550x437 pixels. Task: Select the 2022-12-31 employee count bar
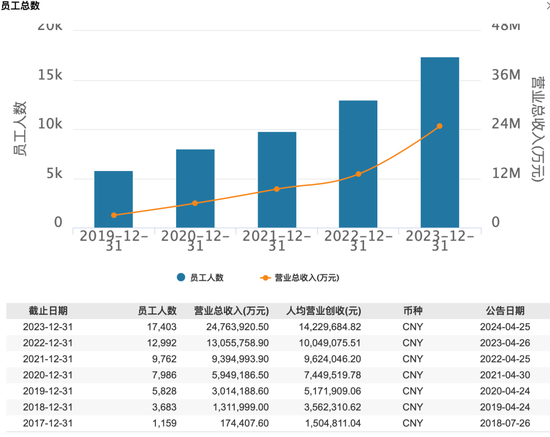[358, 164]
